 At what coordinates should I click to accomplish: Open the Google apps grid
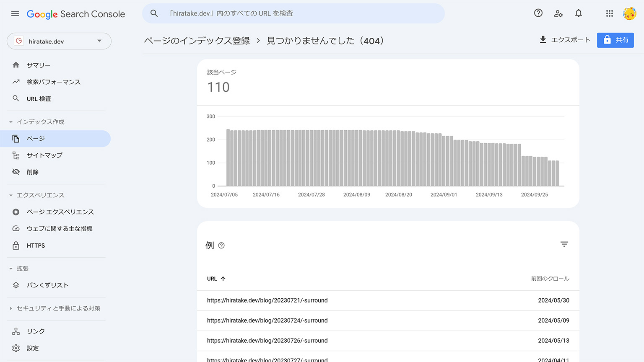click(x=610, y=13)
